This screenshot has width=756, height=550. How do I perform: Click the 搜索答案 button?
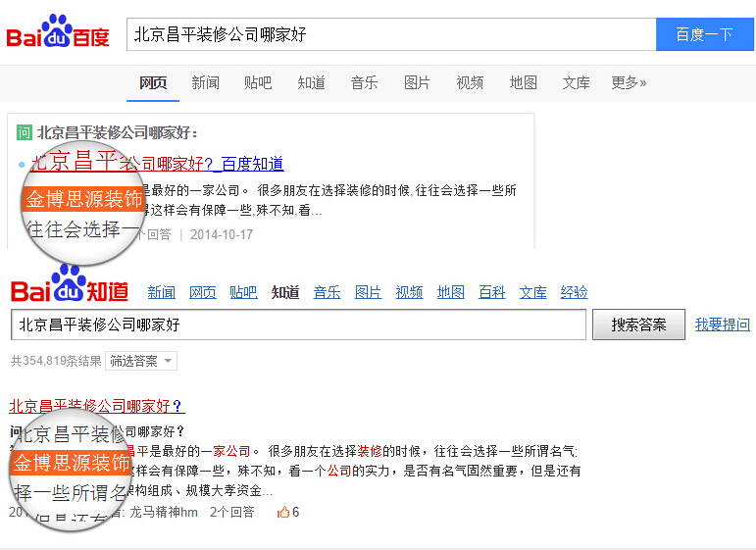click(x=639, y=325)
